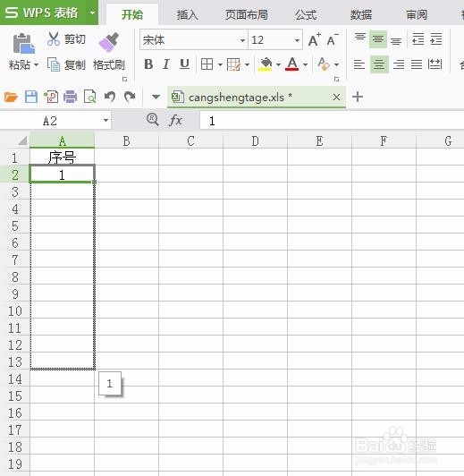Click the fx insert function button

coord(175,121)
